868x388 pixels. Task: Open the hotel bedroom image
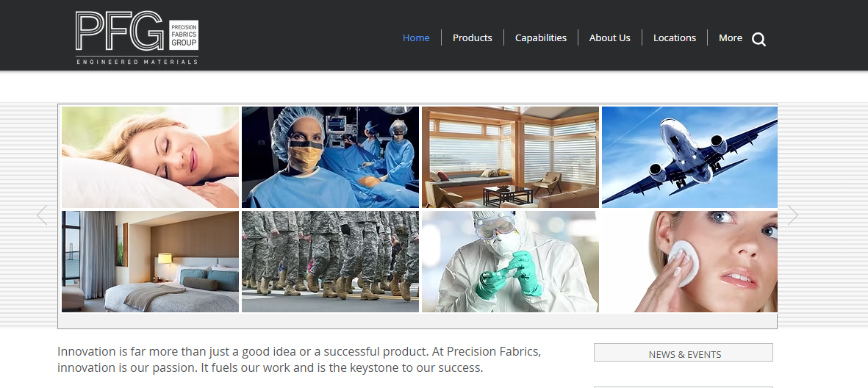[x=150, y=262]
